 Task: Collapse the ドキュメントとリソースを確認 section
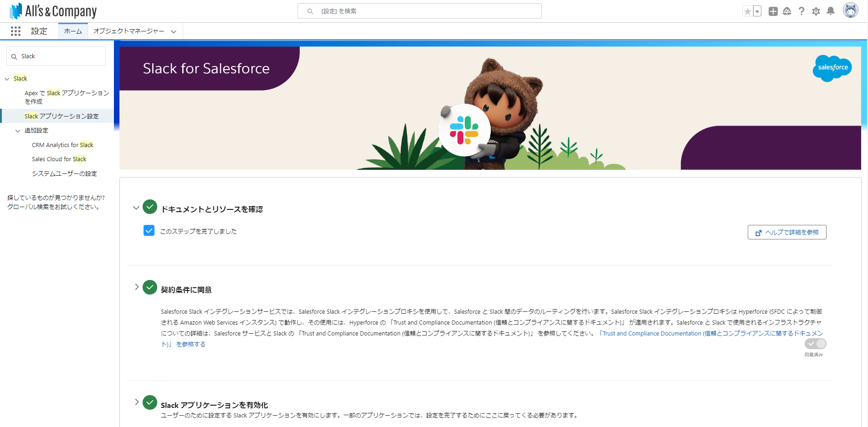coord(136,208)
